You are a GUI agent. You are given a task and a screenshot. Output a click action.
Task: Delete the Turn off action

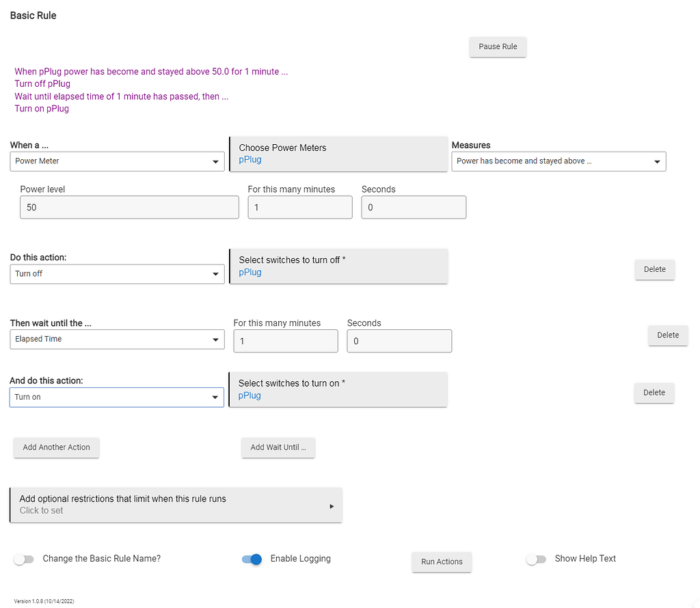coord(654,269)
